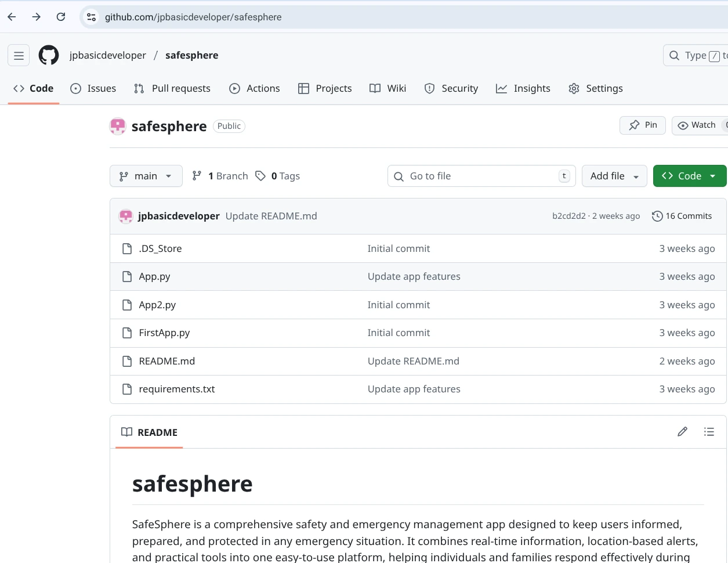Expand the Add file dropdown
The image size is (728, 563).
[614, 176]
